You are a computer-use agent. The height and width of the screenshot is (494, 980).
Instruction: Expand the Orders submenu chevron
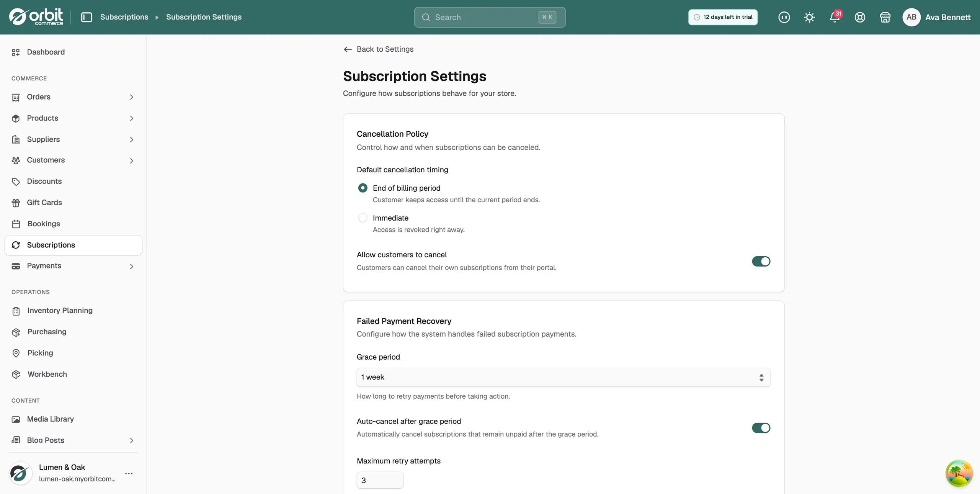(131, 97)
